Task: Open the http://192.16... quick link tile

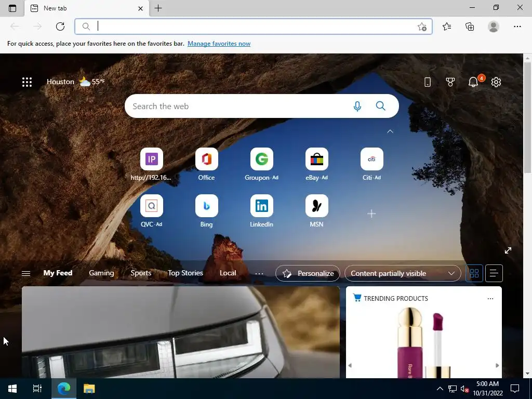Action: coord(151,165)
